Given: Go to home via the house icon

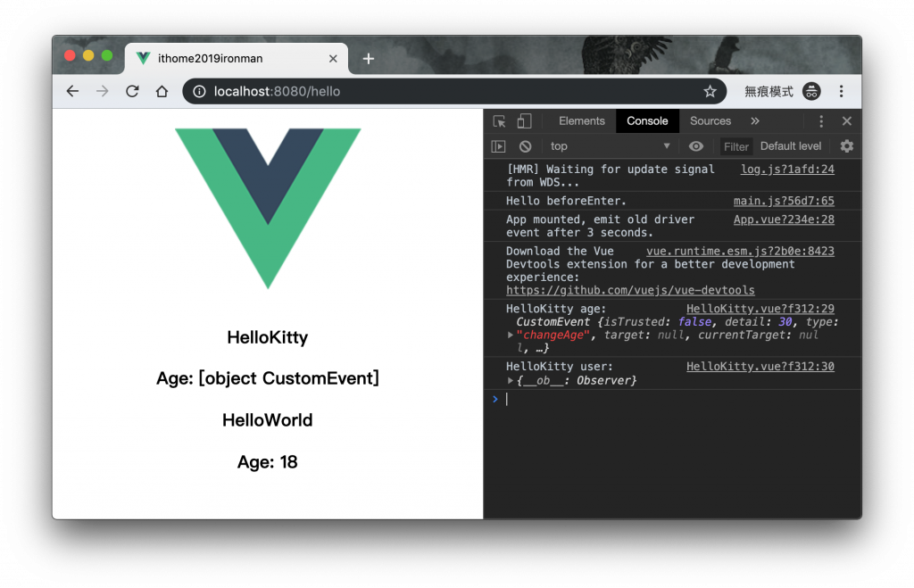Looking at the screenshot, I should click(162, 92).
